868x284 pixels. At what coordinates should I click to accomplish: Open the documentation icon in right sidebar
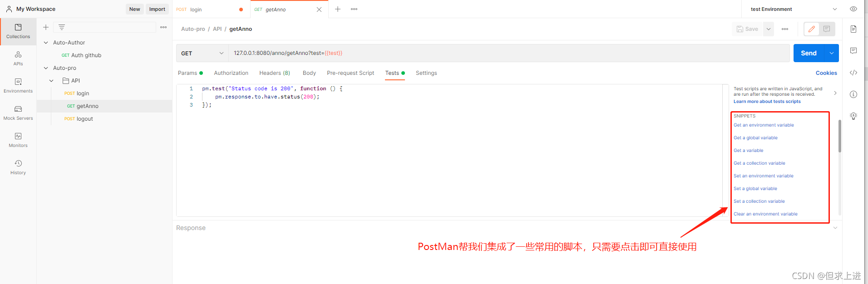coord(853,29)
